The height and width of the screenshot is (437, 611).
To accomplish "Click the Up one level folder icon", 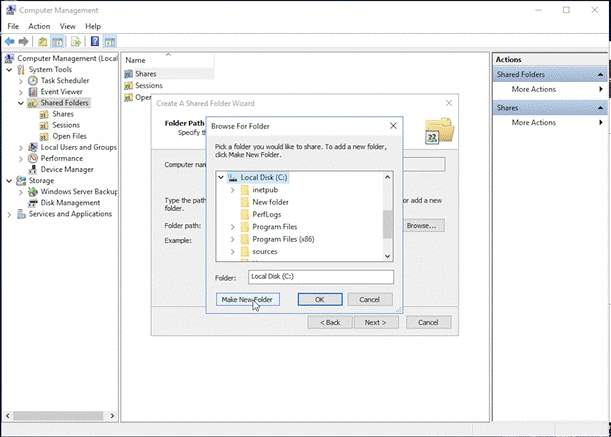I will pyautogui.click(x=42, y=41).
